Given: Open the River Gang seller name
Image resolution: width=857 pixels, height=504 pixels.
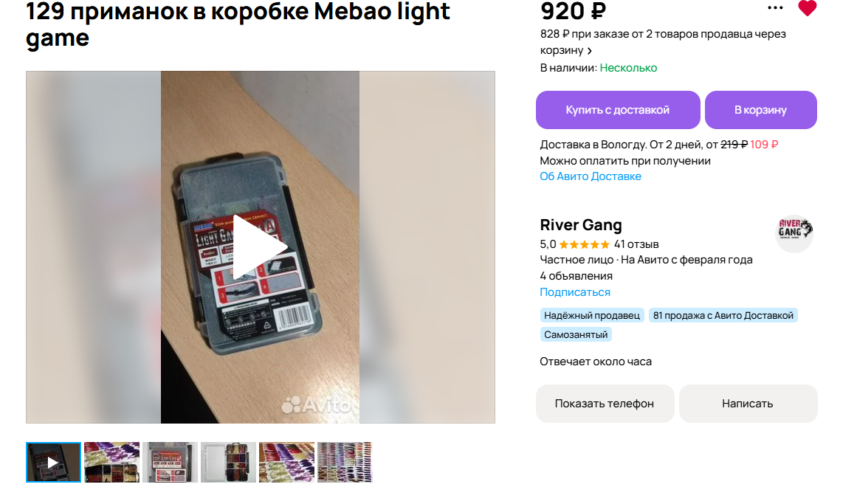Looking at the screenshot, I should pyautogui.click(x=580, y=224).
